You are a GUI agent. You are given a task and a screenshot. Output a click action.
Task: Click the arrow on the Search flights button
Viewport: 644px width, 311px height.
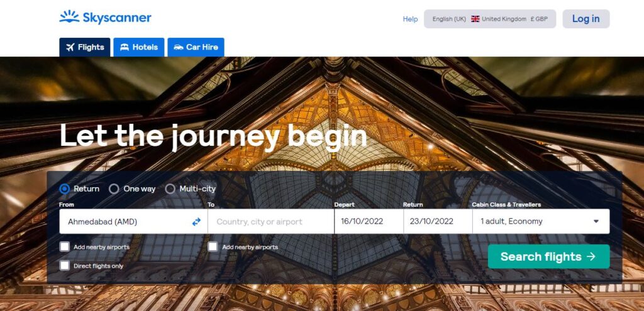[591, 256]
